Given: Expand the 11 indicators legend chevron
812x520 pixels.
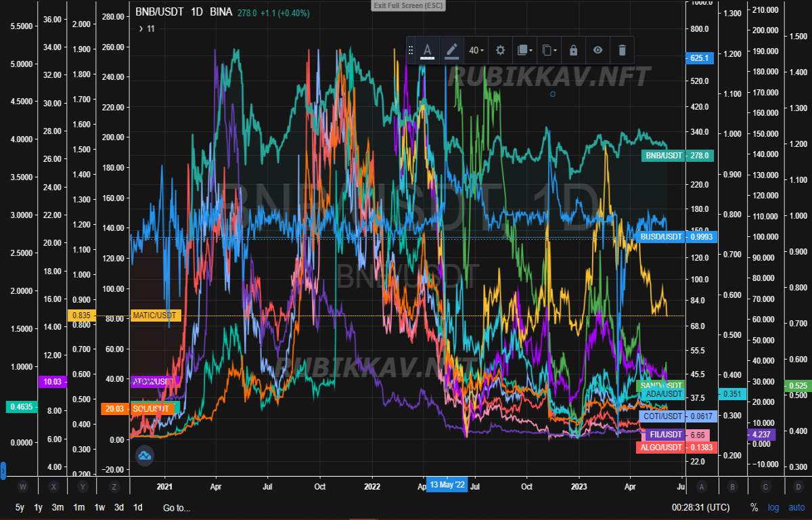Looking at the screenshot, I should click(x=141, y=28).
